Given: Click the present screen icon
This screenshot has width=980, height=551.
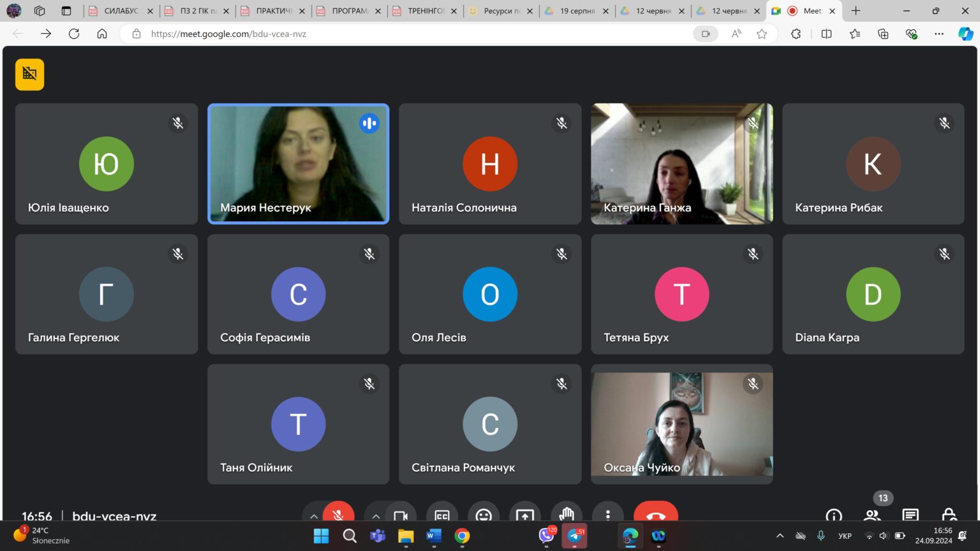Looking at the screenshot, I should point(524,514).
